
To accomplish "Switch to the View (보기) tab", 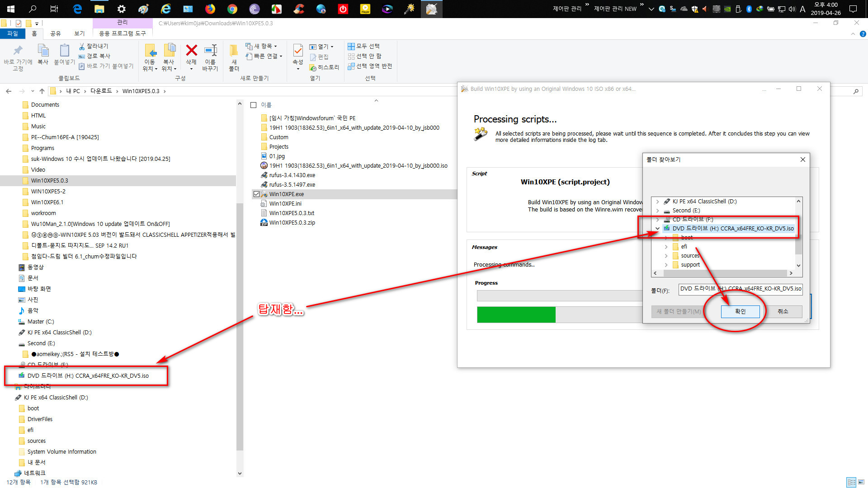I will click(x=80, y=33).
